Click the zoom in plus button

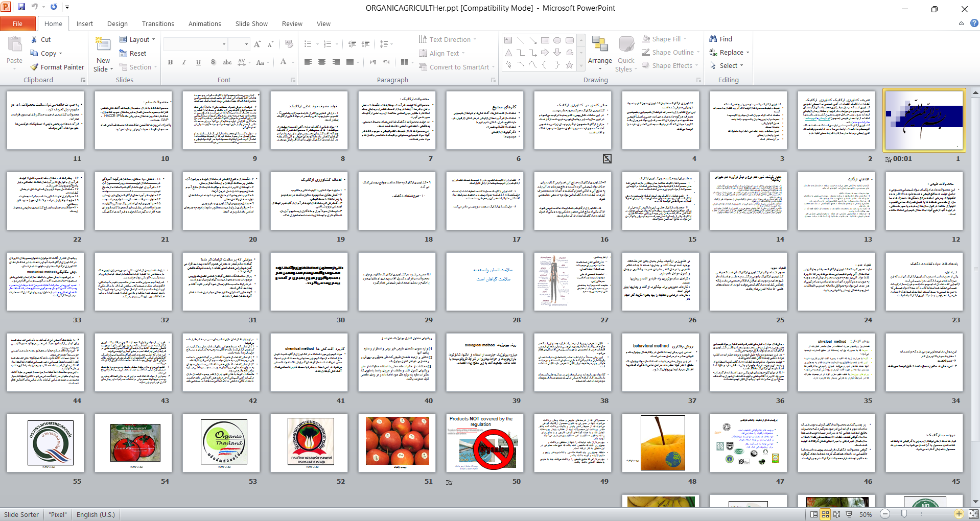pos(959,514)
